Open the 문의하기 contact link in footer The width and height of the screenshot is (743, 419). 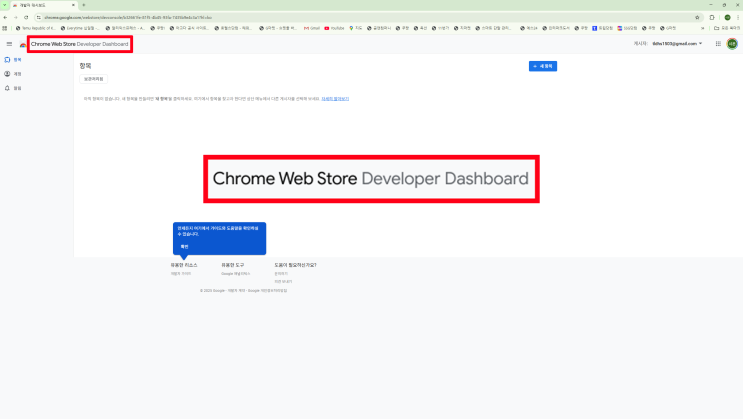pyautogui.click(x=281, y=273)
